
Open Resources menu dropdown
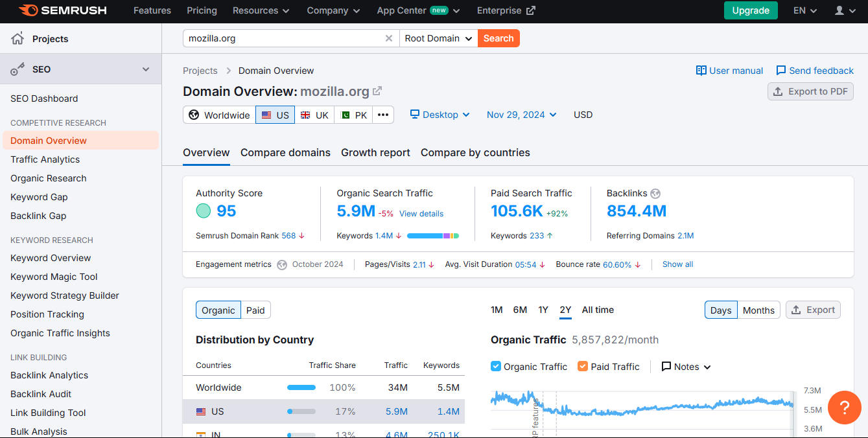click(261, 10)
